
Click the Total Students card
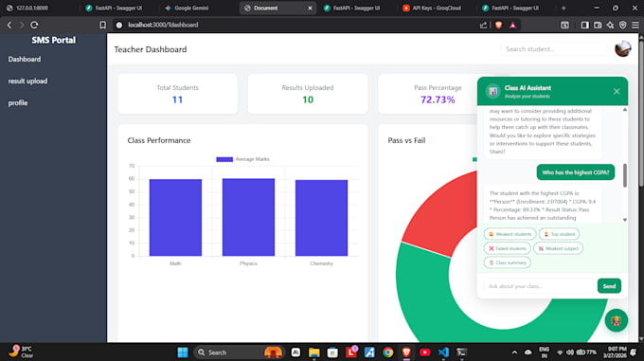click(x=177, y=94)
